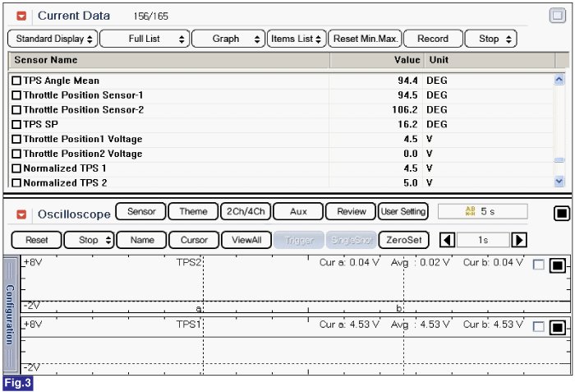Open the Graph dropdown menu
Screen dimensions: 575x392
click(229, 39)
